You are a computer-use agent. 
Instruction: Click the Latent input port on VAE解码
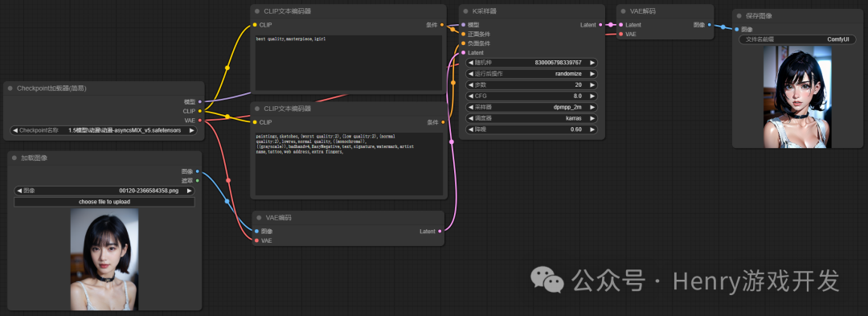620,25
